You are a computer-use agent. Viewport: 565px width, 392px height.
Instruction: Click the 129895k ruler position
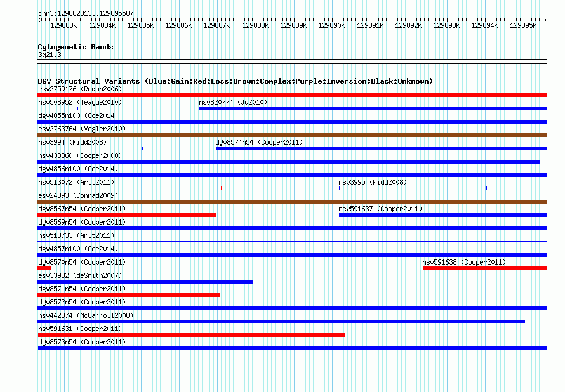point(523,25)
